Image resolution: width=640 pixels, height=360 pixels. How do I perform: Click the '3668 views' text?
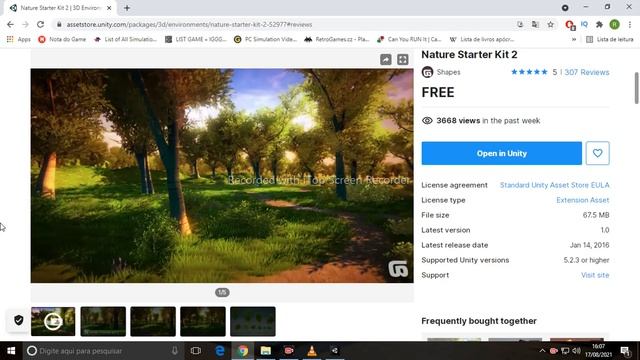[x=458, y=120]
